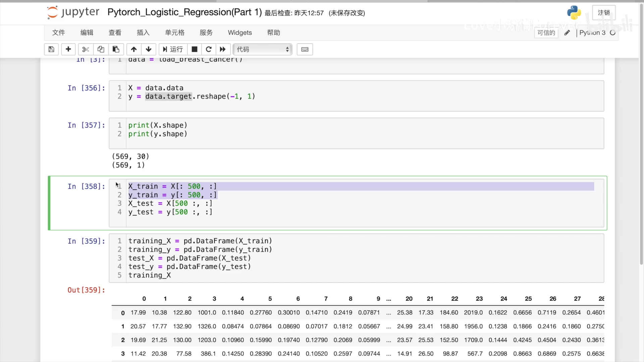The height and width of the screenshot is (362, 644).
Task: Click the Jupyter logo
Action: tap(73, 12)
